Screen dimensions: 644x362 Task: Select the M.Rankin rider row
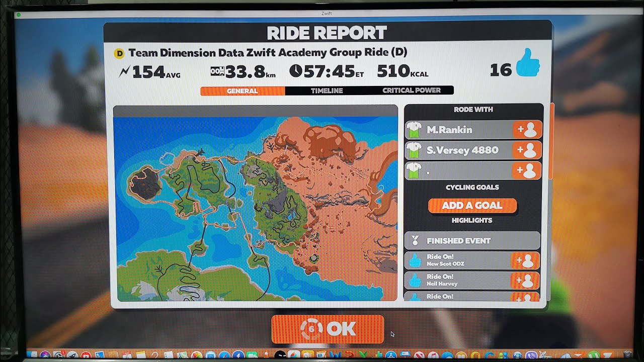pos(473,130)
